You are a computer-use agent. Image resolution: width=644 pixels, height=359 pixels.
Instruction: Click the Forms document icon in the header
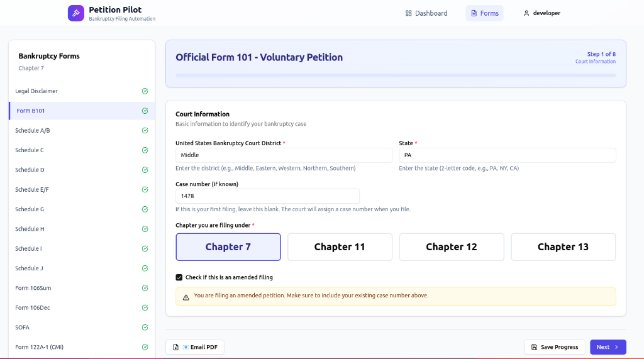point(474,13)
